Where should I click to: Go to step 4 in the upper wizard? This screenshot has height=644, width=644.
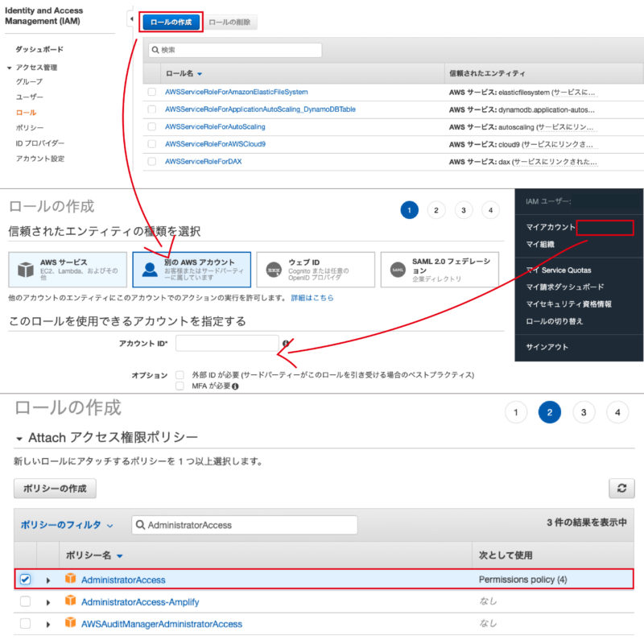[490, 210]
